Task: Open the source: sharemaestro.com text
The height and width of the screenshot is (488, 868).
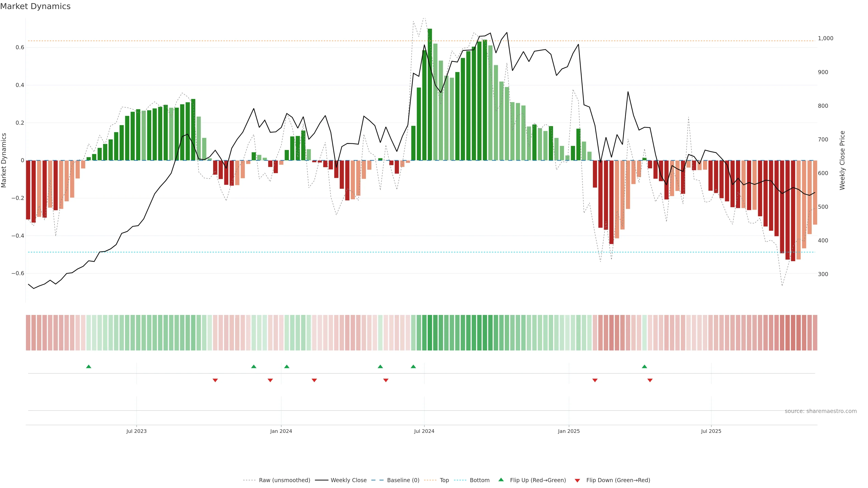Action: (821, 411)
